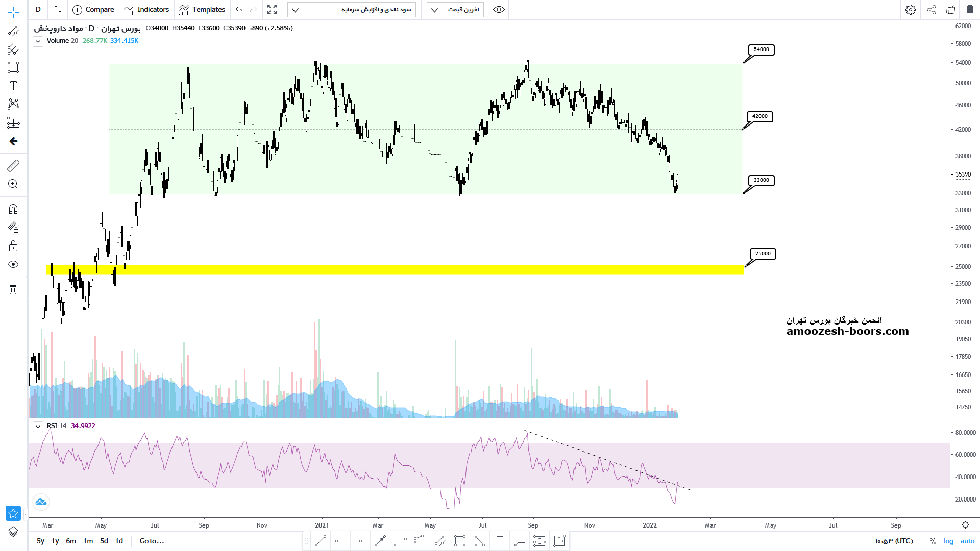980x551 pixels.
Task: Select the 6m time range
Action: tap(71, 541)
